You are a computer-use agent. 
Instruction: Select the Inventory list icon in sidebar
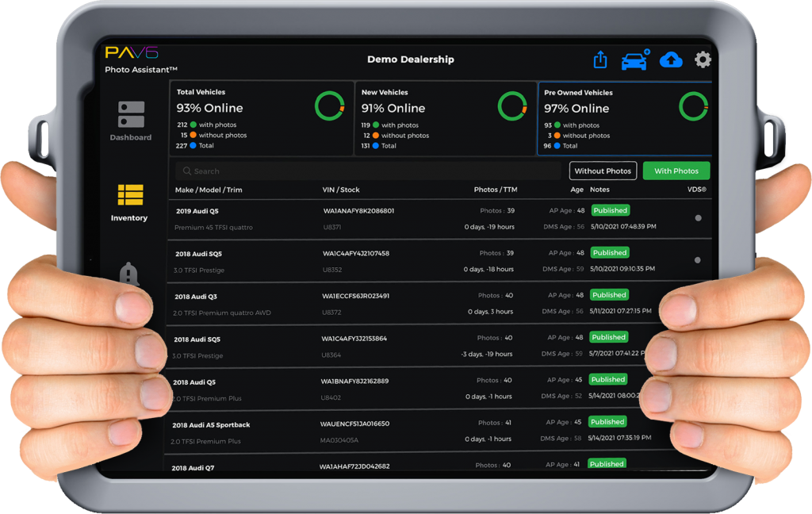point(130,195)
